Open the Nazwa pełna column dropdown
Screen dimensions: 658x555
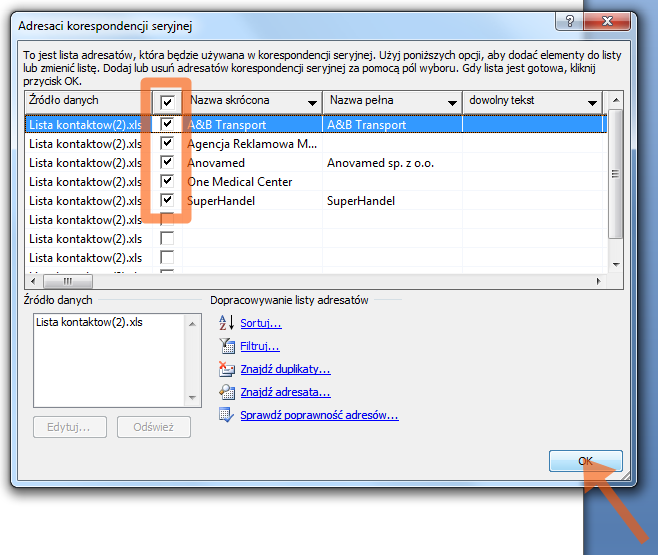452,102
